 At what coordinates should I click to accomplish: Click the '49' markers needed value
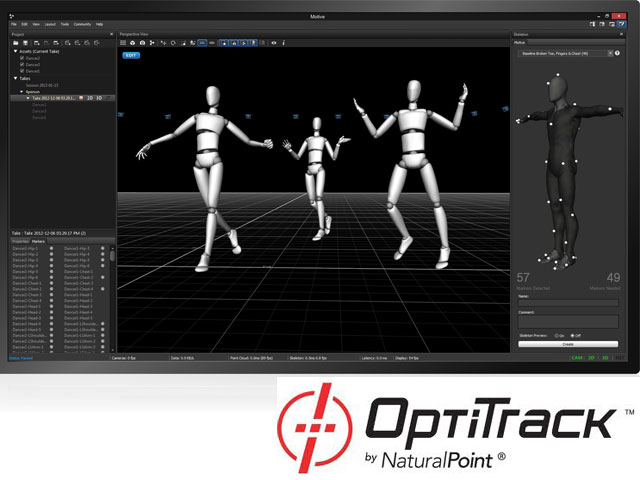[x=613, y=278]
